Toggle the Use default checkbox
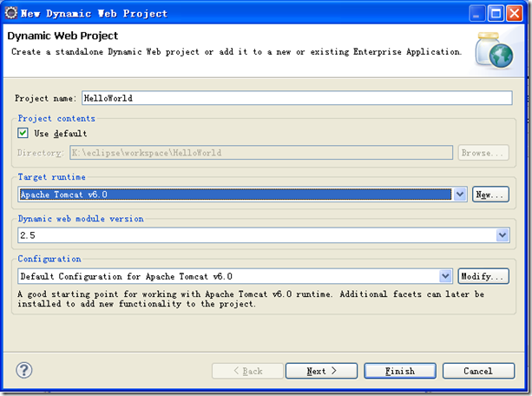532x396 pixels. [x=23, y=133]
